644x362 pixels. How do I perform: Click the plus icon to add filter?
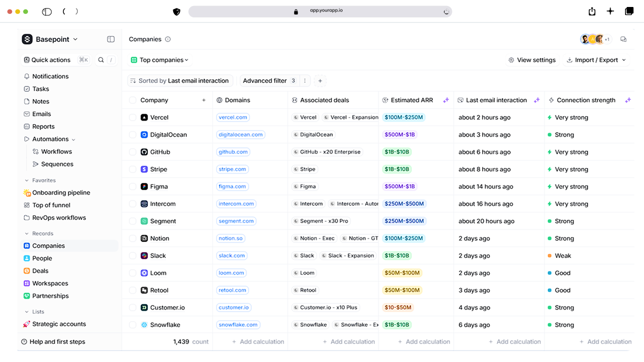pyautogui.click(x=321, y=81)
